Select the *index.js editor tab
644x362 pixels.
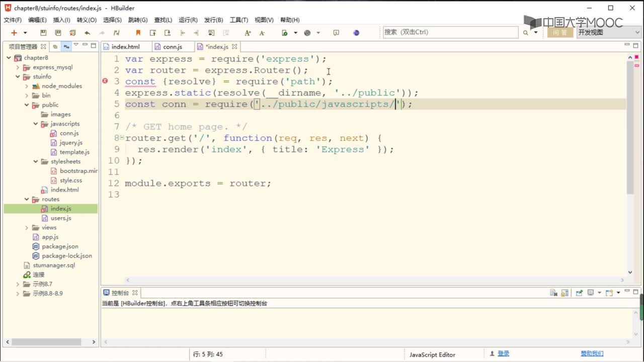pos(217,47)
